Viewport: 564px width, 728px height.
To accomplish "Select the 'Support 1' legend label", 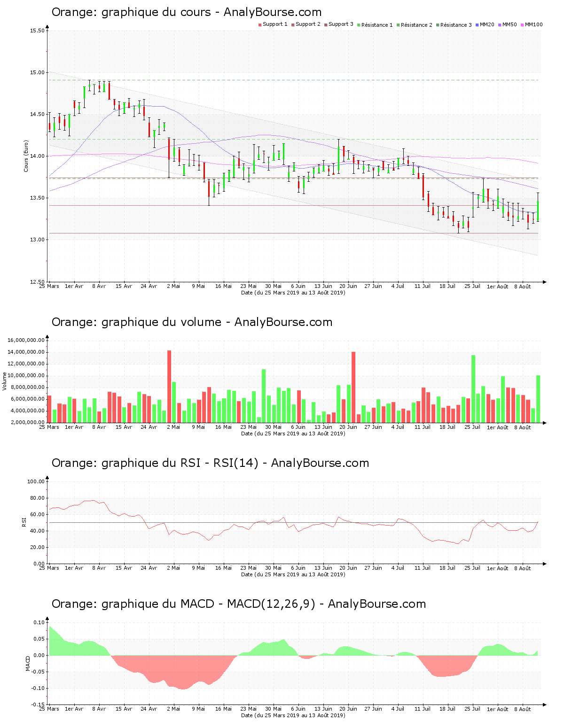I will coord(275,24).
